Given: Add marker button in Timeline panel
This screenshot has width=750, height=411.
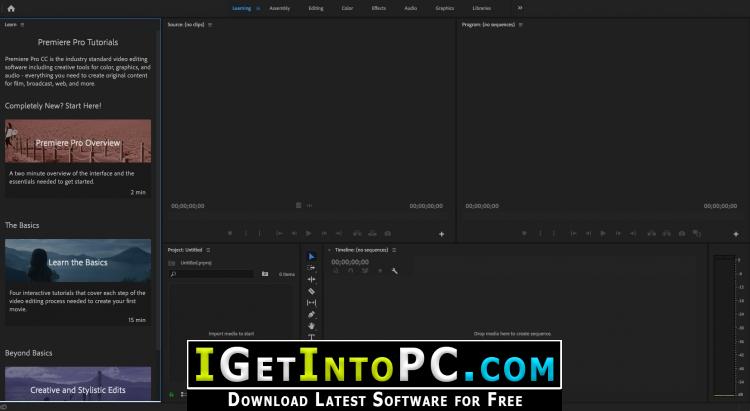Looking at the screenshot, I should [380, 271].
